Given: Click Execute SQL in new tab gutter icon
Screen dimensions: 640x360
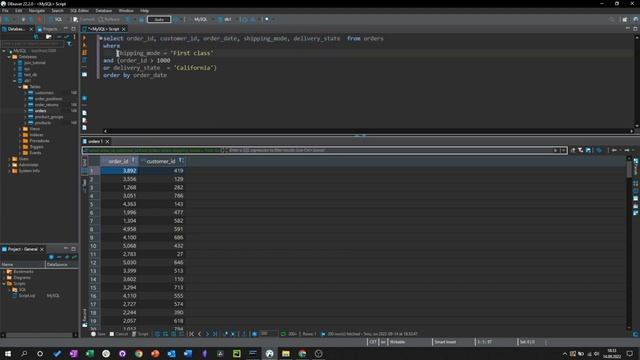Looking at the screenshot, I should tap(84, 45).
